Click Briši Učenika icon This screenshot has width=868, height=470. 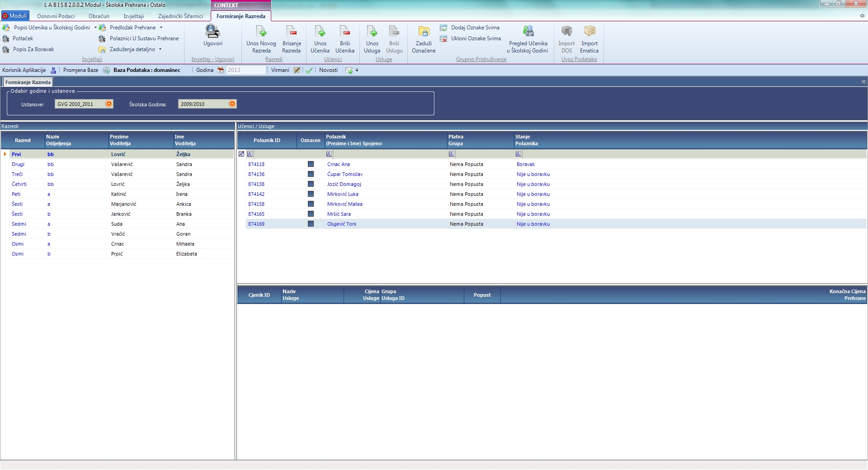tap(344, 32)
